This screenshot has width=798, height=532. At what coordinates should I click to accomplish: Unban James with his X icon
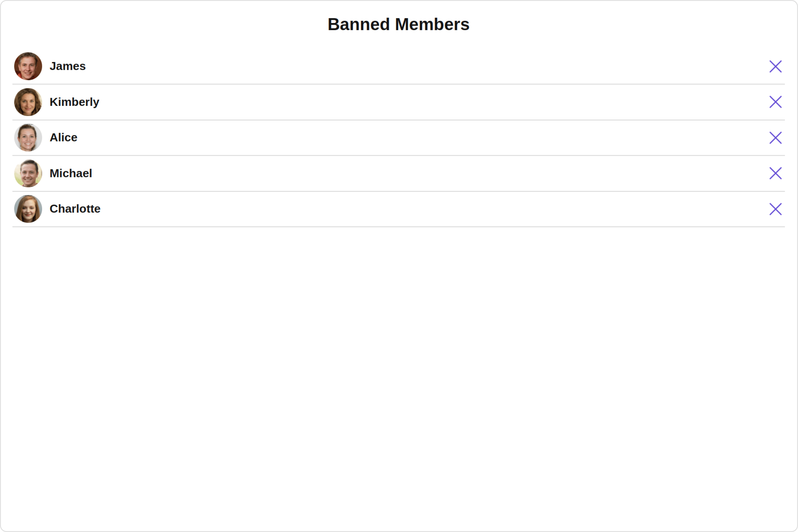click(775, 66)
